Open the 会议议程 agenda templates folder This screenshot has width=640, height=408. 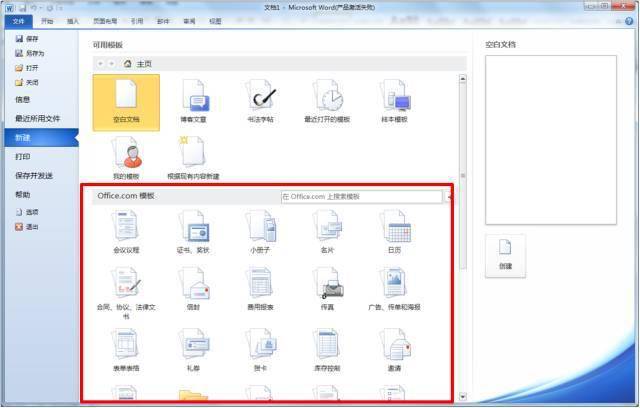(126, 232)
